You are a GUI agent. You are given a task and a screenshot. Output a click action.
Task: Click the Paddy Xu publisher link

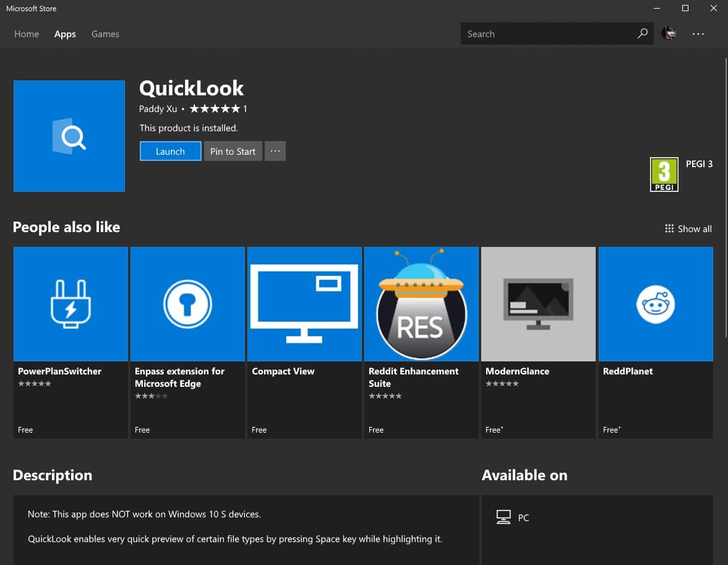[x=158, y=109]
